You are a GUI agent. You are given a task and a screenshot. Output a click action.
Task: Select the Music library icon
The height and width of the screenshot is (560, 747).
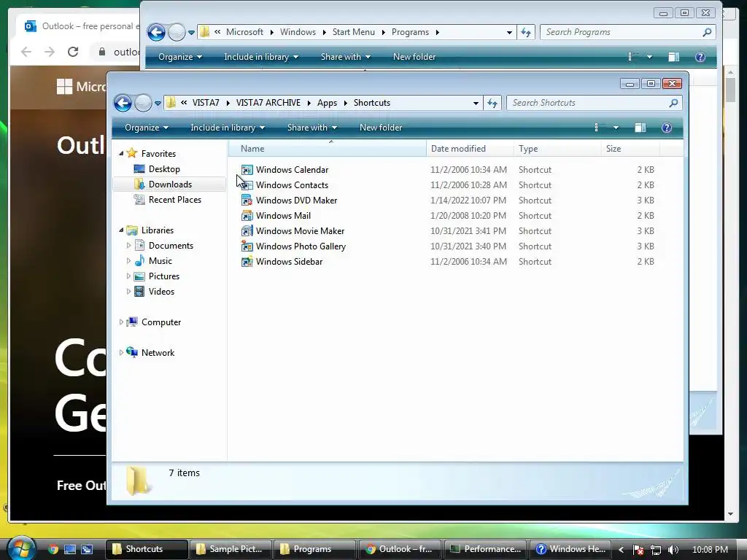[x=139, y=261]
